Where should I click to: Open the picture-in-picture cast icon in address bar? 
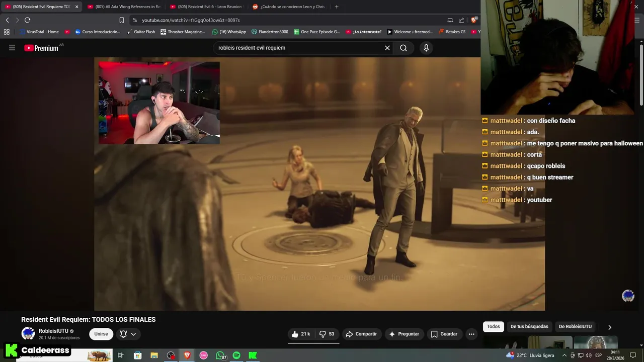[450, 20]
